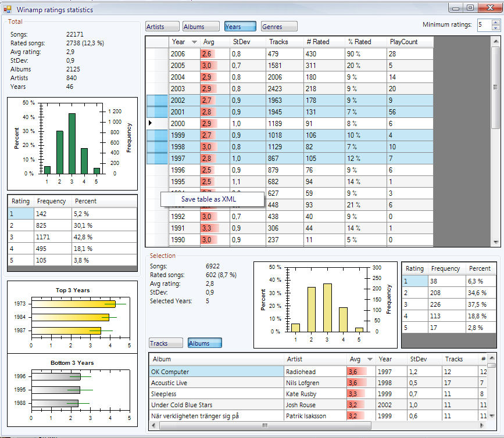The image size is (504, 438).
Task: Sort years table by # Rated column
Action: point(324,42)
